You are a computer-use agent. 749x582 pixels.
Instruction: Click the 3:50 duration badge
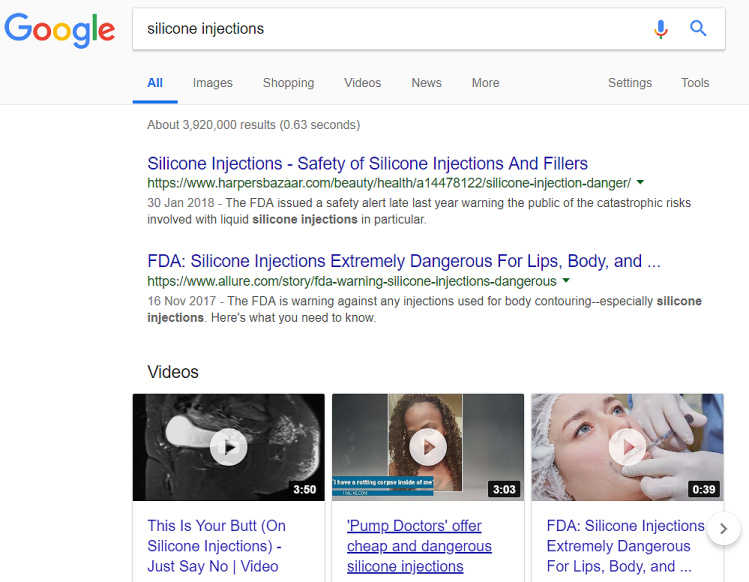tap(305, 489)
